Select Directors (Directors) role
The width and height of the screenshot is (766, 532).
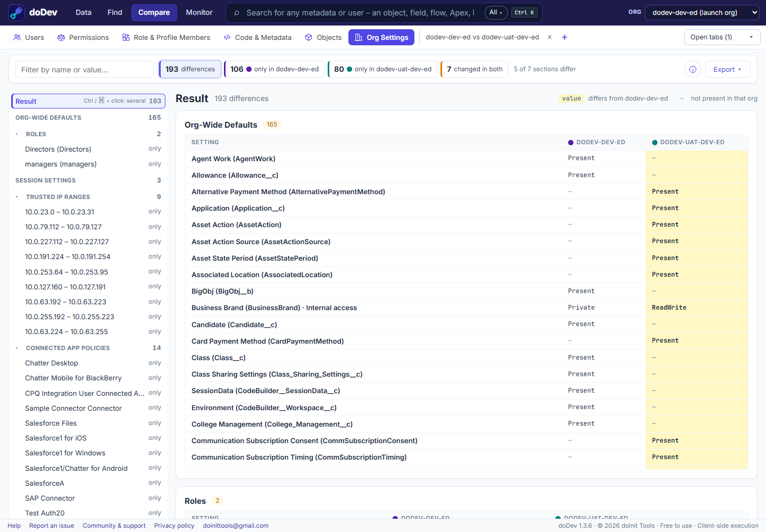pyautogui.click(x=88, y=149)
